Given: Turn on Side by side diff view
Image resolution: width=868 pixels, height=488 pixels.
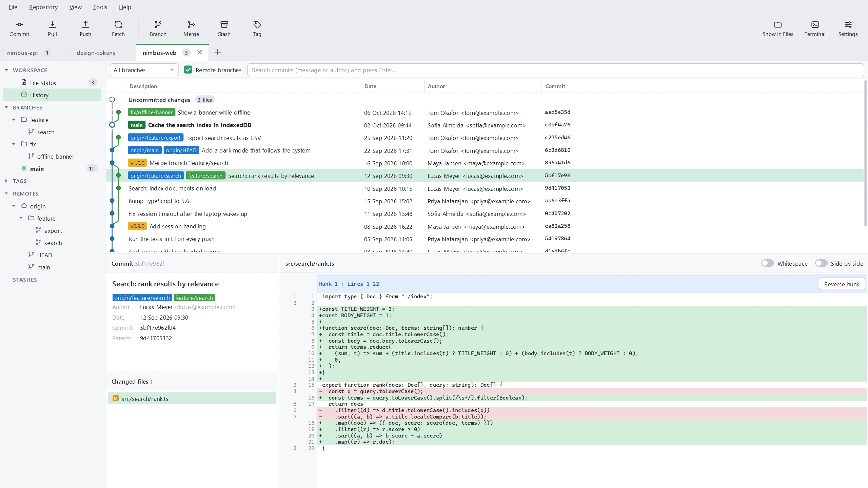Looking at the screenshot, I should coord(821,263).
